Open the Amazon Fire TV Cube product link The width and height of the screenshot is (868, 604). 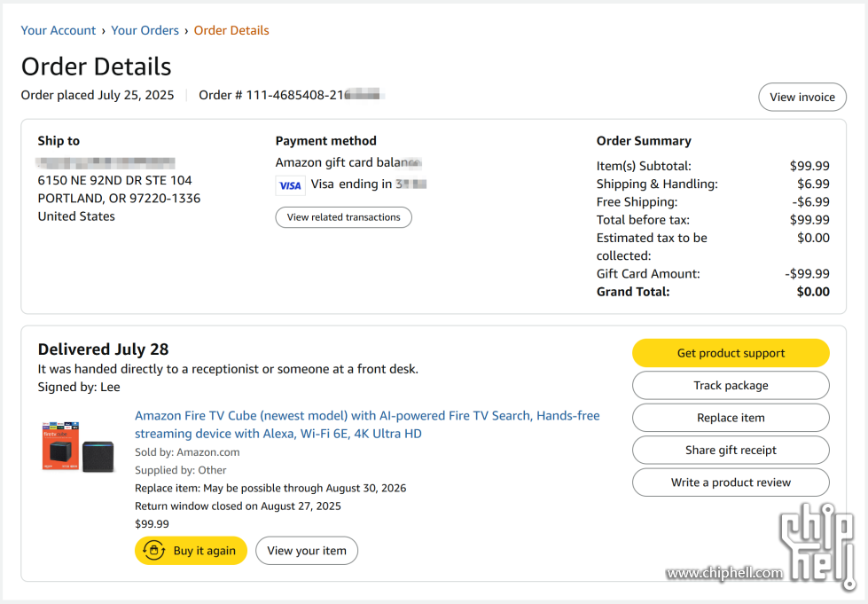click(x=367, y=425)
